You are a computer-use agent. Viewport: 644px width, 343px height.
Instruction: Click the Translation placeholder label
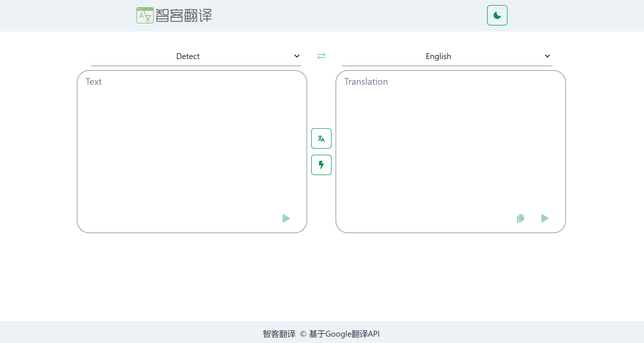pyautogui.click(x=366, y=82)
